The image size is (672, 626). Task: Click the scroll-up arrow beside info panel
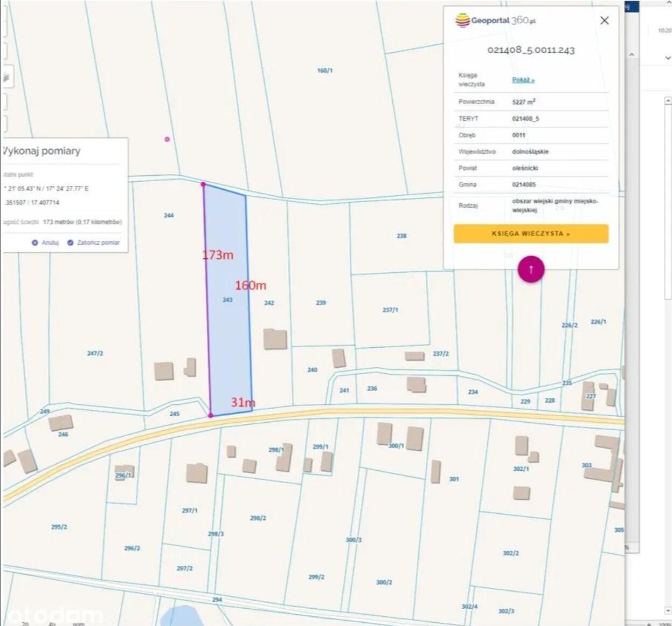(x=632, y=54)
